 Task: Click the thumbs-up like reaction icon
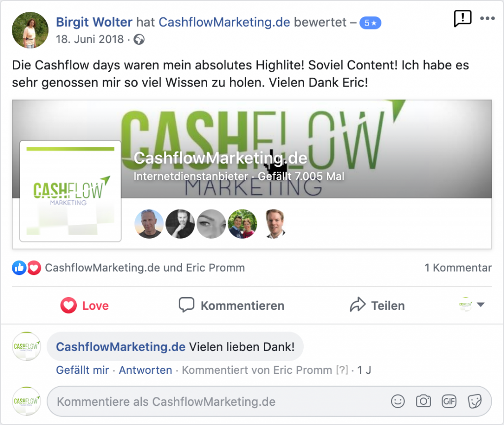pyautogui.click(x=19, y=268)
